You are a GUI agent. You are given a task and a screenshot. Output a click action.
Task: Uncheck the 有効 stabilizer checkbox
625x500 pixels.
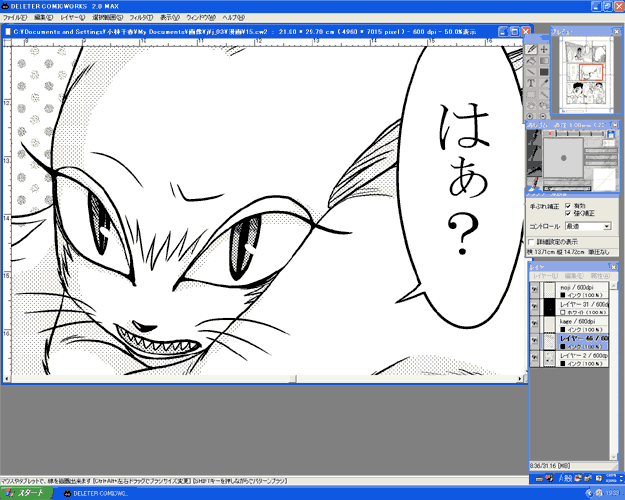point(568,206)
